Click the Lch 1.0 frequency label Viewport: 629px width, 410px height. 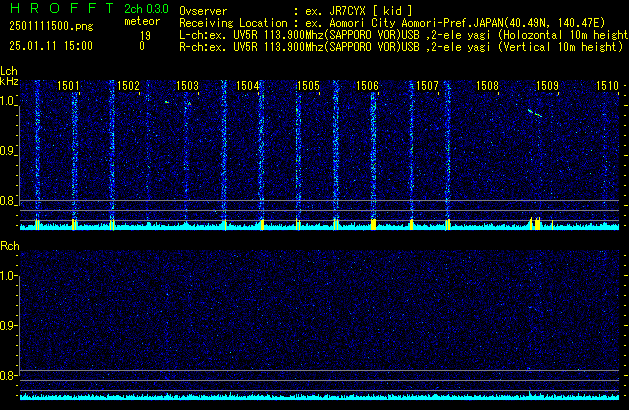coord(8,101)
